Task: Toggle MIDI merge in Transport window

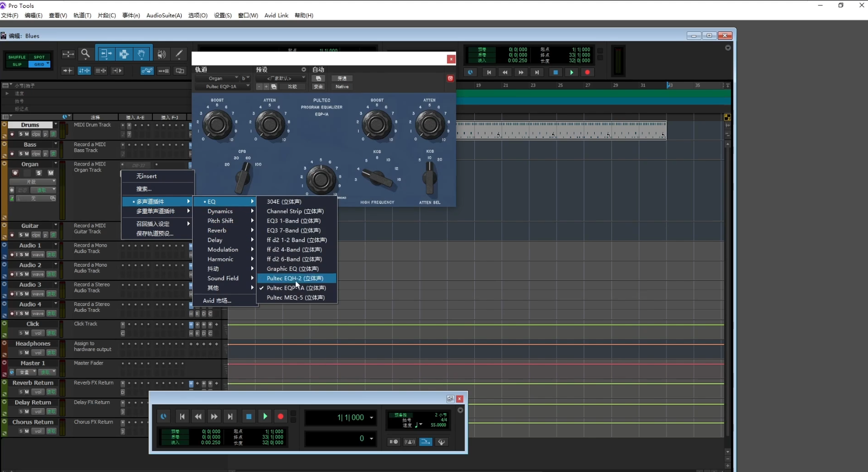Action: tap(426, 442)
